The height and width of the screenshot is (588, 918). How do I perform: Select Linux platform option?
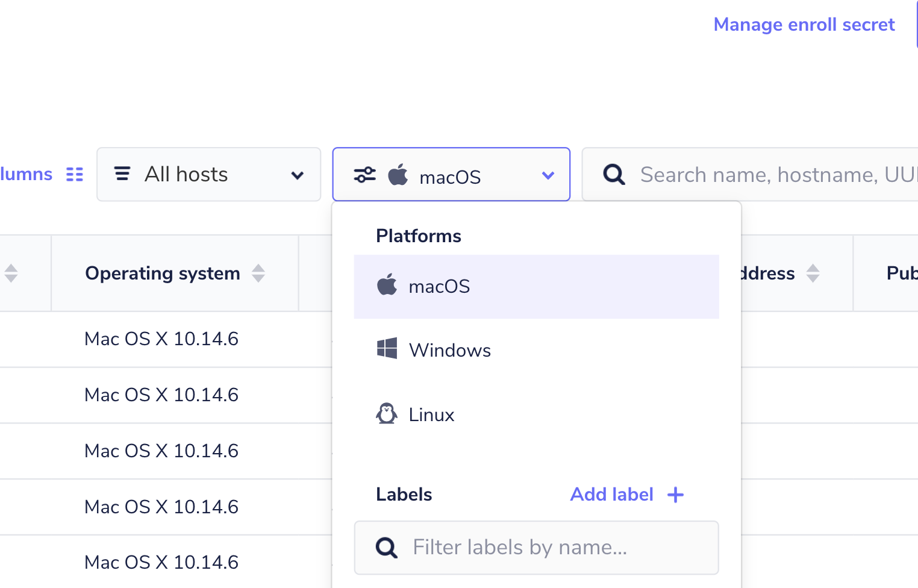point(536,414)
